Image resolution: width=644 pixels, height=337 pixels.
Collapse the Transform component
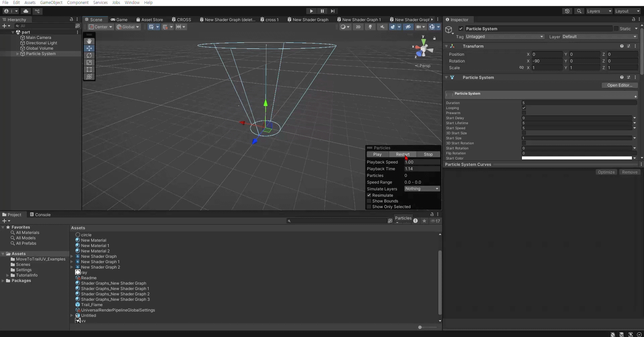point(446,46)
